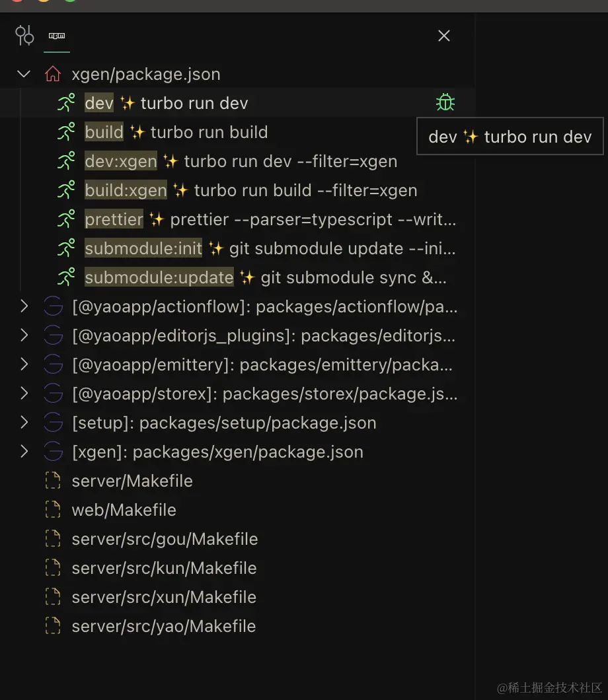608x700 pixels.
Task: Expand the @yaoapp/storex package node
Action: pos(24,394)
